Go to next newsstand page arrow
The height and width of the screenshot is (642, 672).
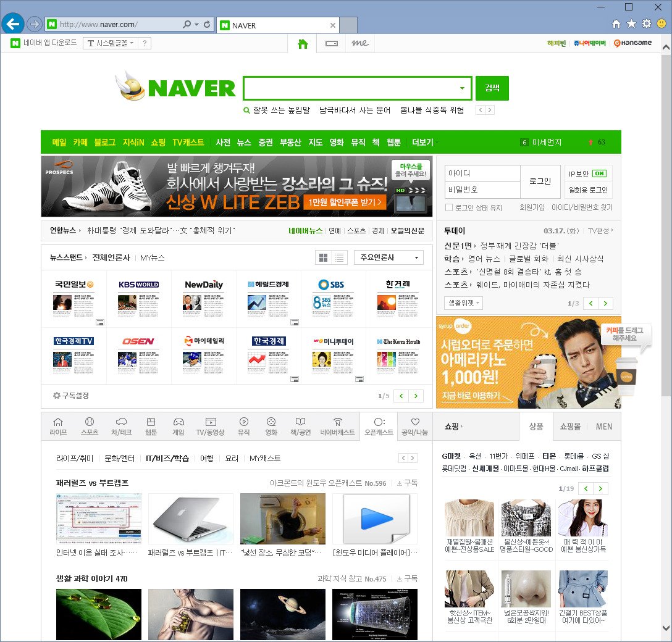pos(416,396)
